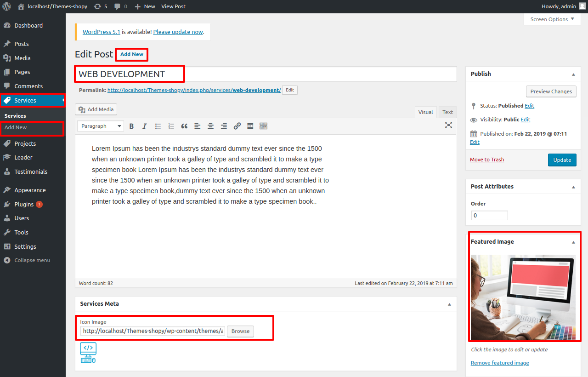Collapse the Services Meta box
Screen dimensions: 588x377
click(449, 304)
